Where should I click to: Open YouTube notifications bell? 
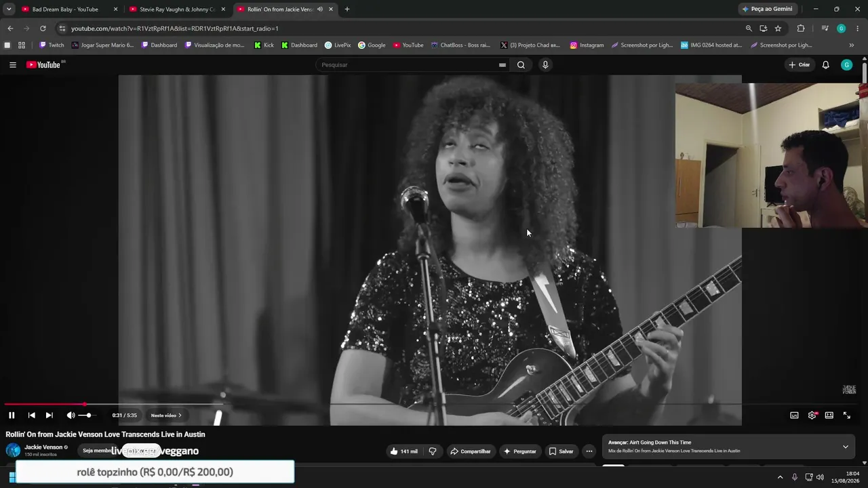(825, 65)
